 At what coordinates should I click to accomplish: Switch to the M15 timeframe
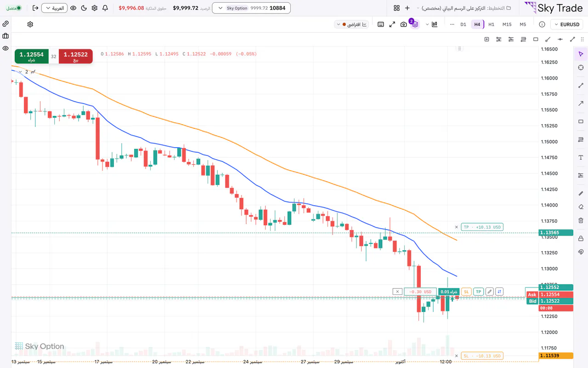tap(507, 24)
